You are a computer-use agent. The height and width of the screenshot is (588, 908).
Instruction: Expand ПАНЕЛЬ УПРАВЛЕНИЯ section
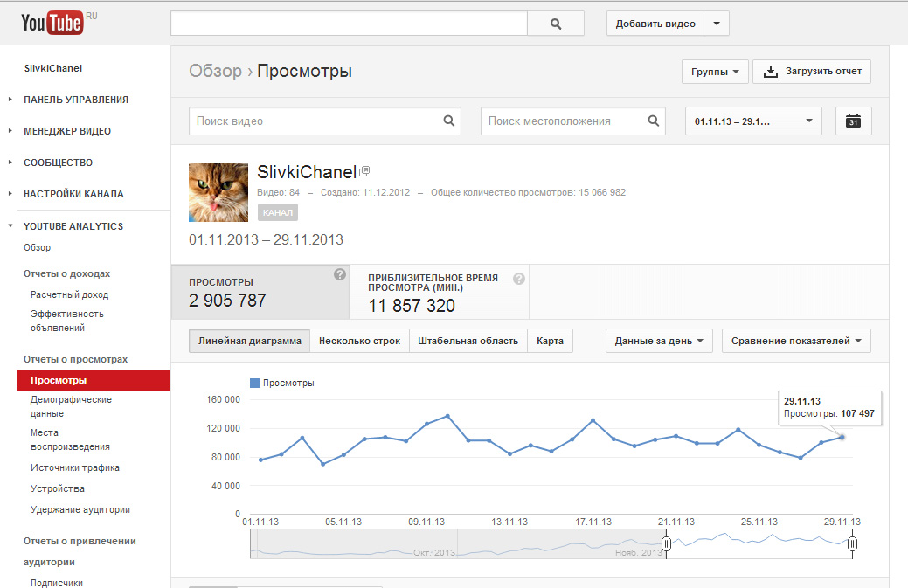click(x=75, y=100)
